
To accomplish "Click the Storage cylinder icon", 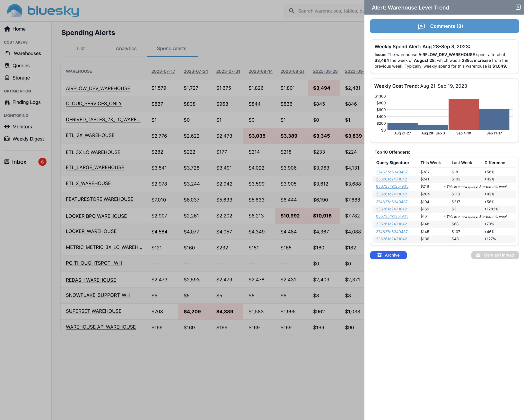I will point(7,78).
